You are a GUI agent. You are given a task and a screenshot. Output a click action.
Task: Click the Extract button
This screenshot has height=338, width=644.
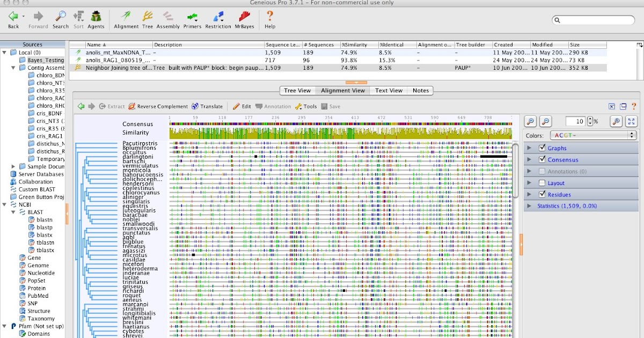[111, 106]
